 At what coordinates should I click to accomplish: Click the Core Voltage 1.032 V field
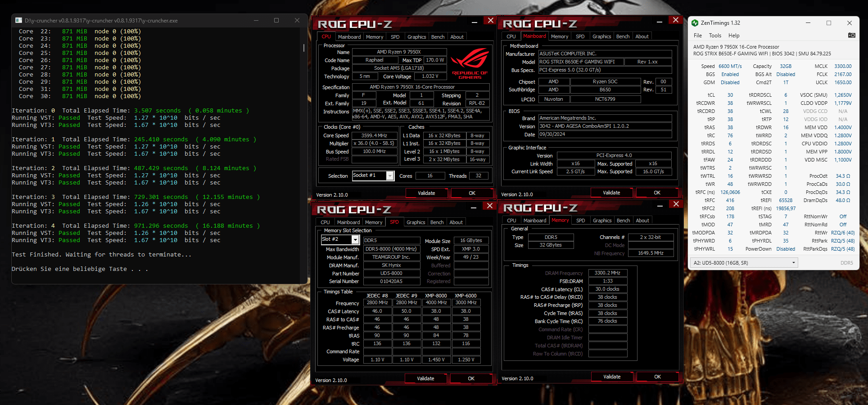pos(430,76)
